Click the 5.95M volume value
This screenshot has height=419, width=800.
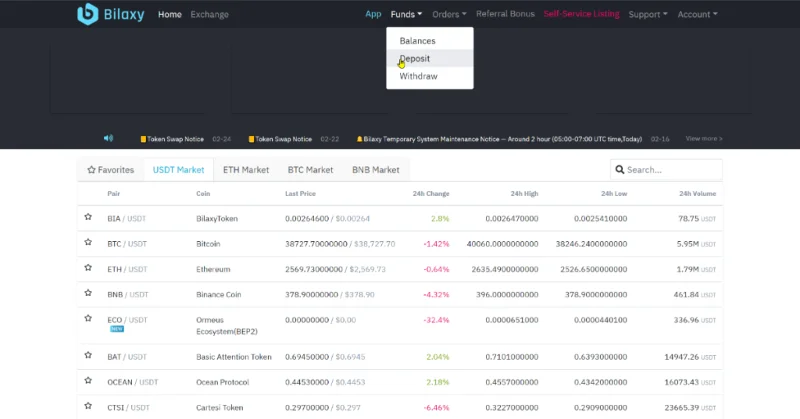coord(688,244)
